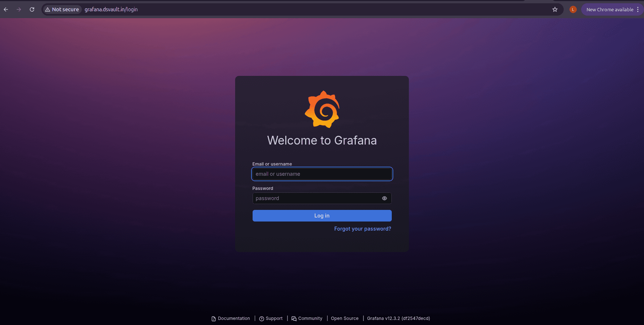Focus the Email or username field
Image resolution: width=644 pixels, height=325 pixels.
tap(322, 174)
